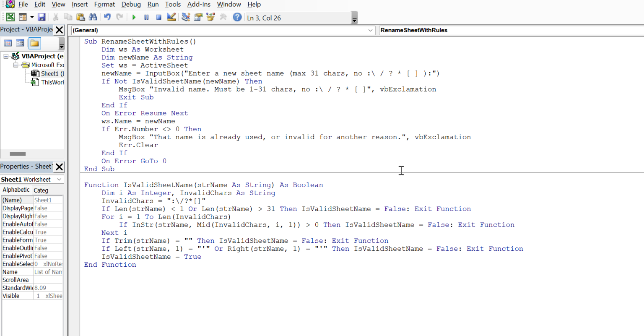Screen dimensions: 644x336
Task: Click the Undo arrow icon
Action: pyautogui.click(x=107, y=17)
